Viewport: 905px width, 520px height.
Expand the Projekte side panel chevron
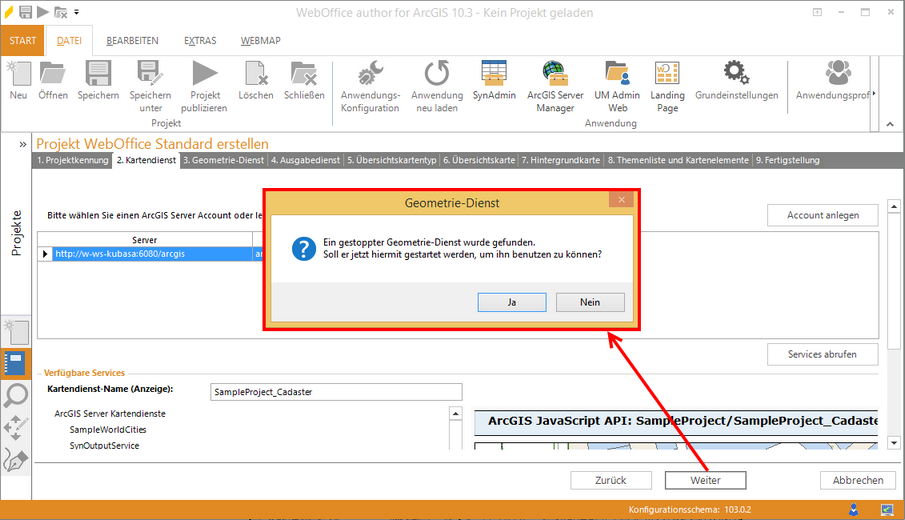coord(22,144)
